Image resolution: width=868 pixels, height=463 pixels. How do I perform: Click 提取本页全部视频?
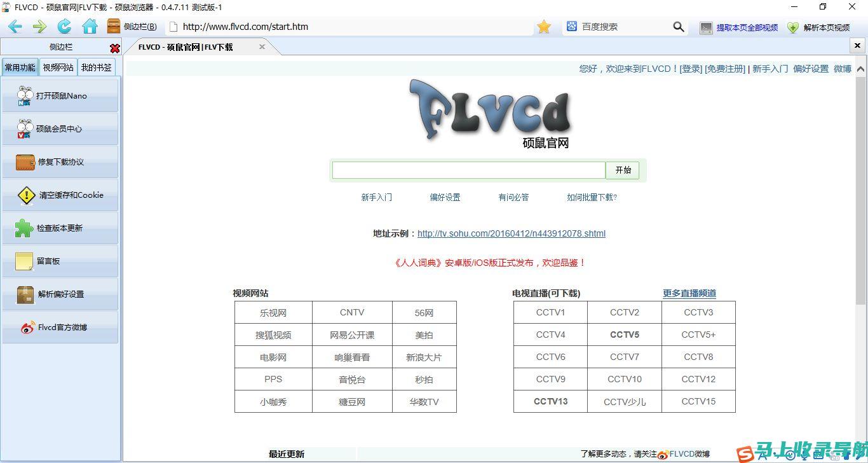click(x=739, y=27)
